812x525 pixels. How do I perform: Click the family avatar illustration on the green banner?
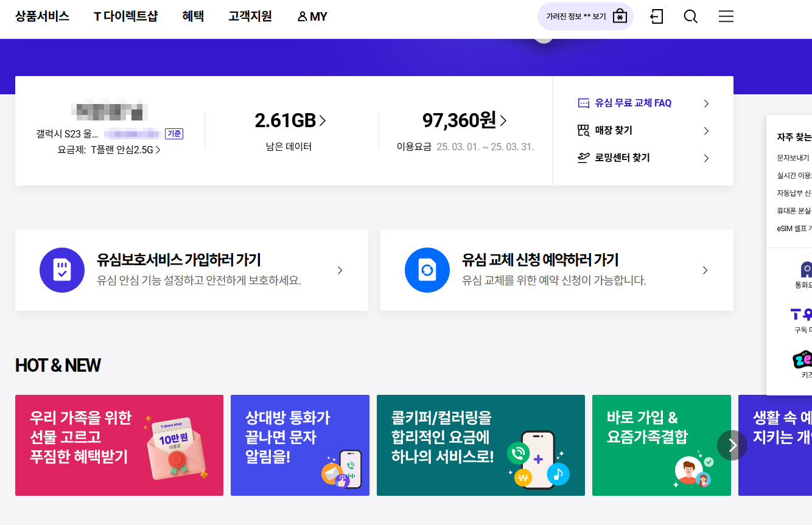tap(693, 470)
